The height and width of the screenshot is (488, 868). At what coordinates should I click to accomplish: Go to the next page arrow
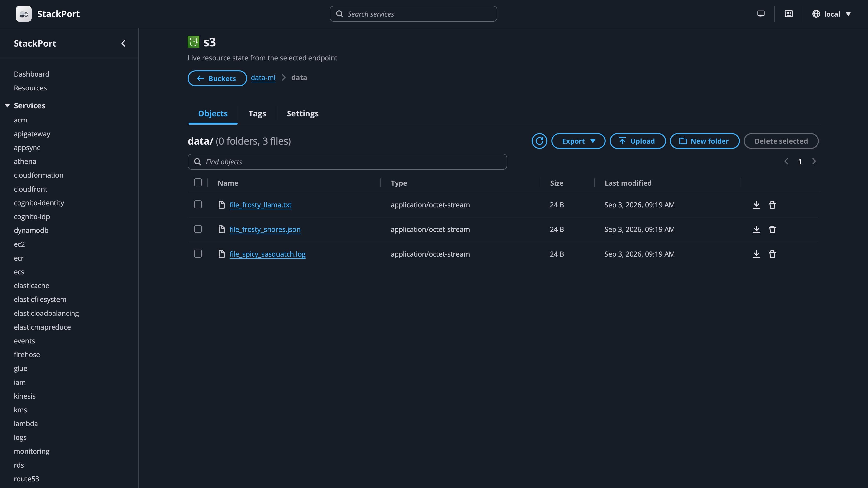pyautogui.click(x=814, y=161)
